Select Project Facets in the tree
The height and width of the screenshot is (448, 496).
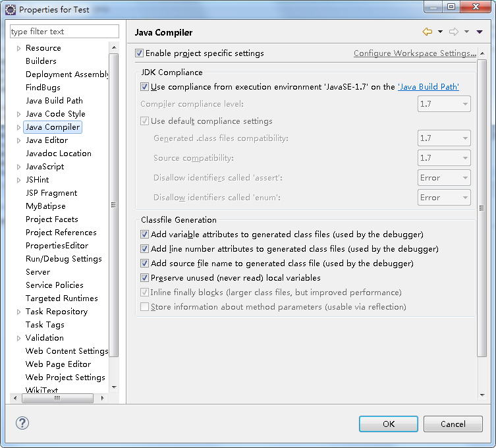(52, 219)
